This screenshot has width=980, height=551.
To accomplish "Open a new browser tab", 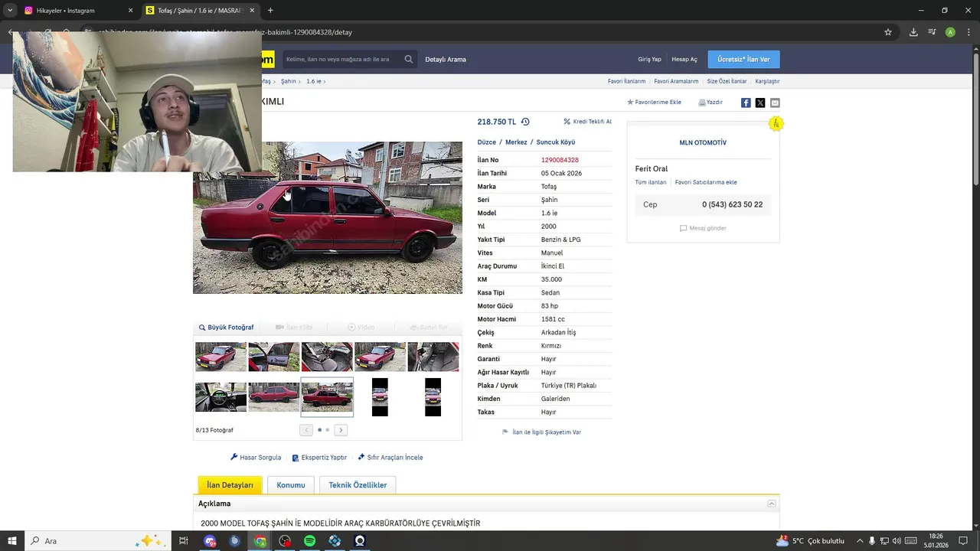I will [270, 11].
